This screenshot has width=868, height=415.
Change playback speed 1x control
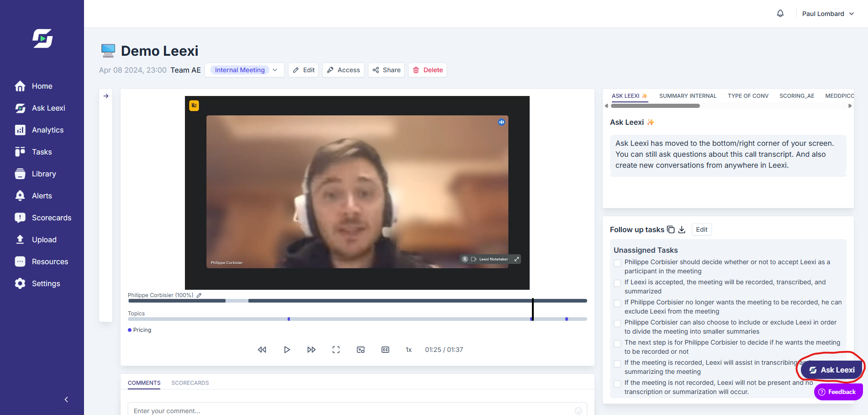click(409, 350)
